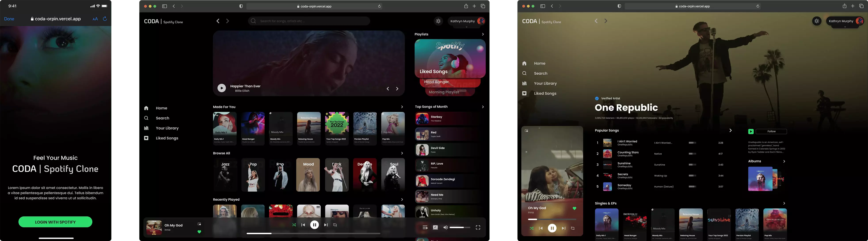Click the shuffle playback icon

[x=293, y=225]
